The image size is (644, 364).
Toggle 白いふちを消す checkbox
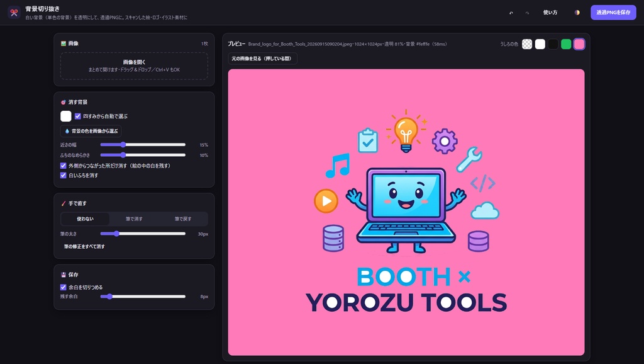click(x=64, y=175)
